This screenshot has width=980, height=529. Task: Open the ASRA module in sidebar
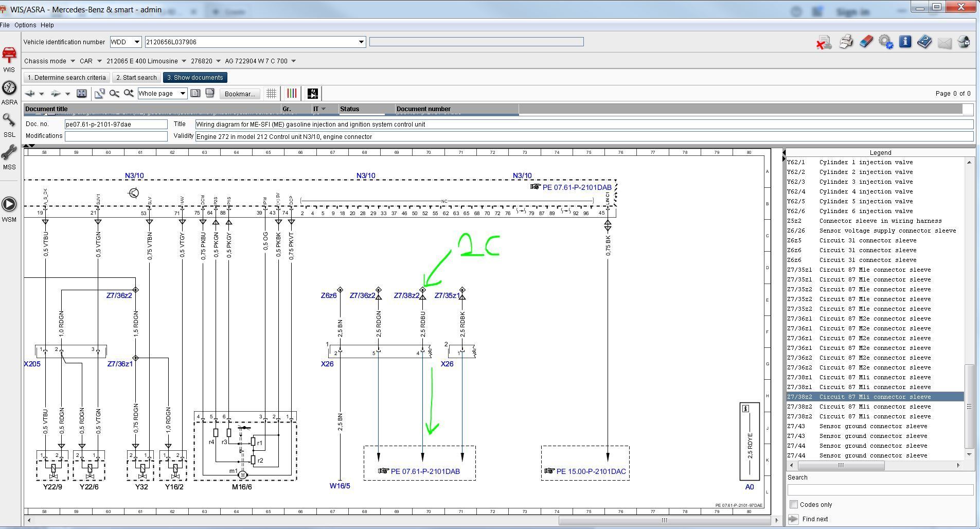tap(9, 93)
